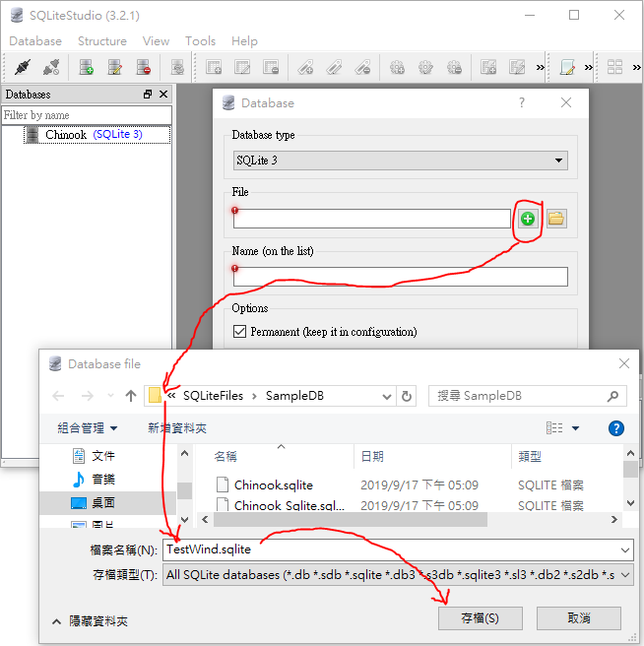Open the Help menu

[x=244, y=41]
